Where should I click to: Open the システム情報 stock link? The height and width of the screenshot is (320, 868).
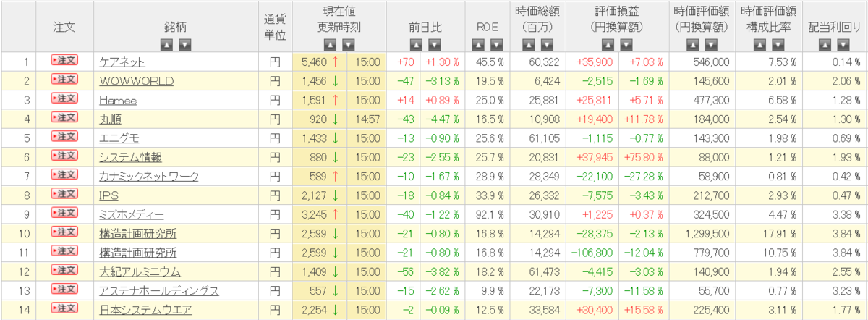click(130, 157)
